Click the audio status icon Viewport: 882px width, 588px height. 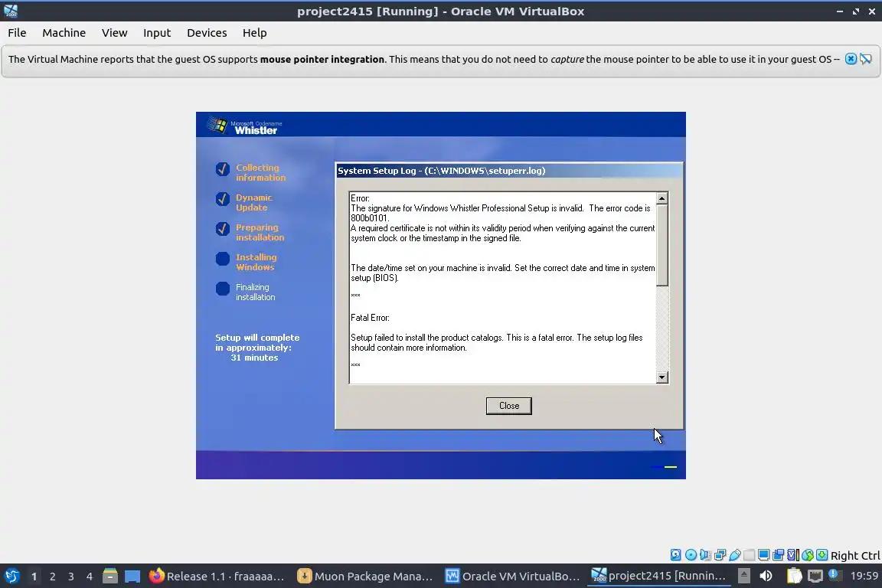pyautogui.click(x=705, y=555)
